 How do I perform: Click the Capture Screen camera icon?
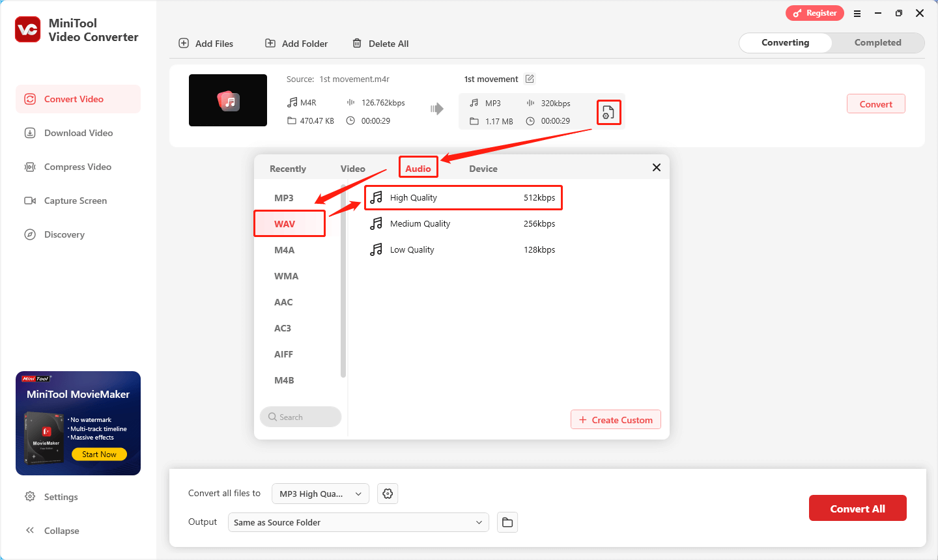30,201
